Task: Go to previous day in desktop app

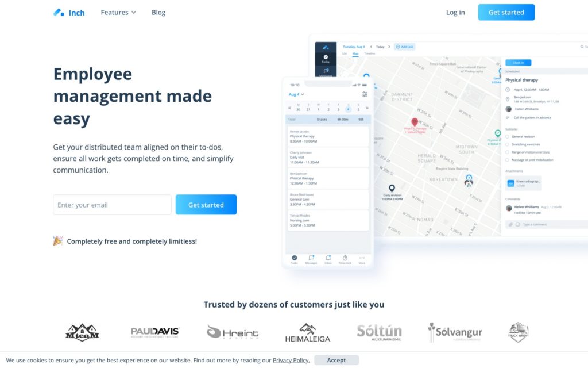Action: click(371, 47)
